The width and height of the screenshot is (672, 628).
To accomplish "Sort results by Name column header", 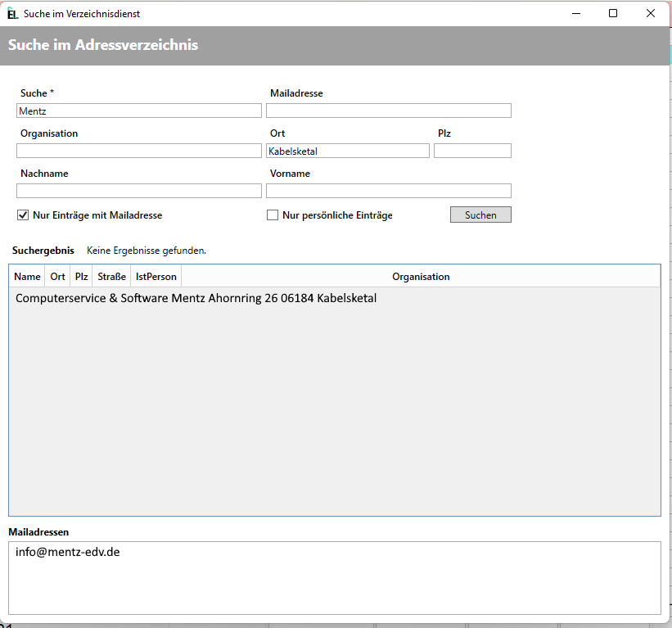I will click(27, 277).
